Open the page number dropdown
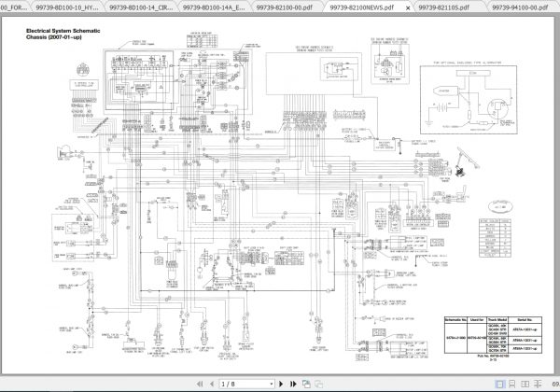Image resolution: width=560 pixels, height=392 pixels. pyautogui.click(x=272, y=385)
